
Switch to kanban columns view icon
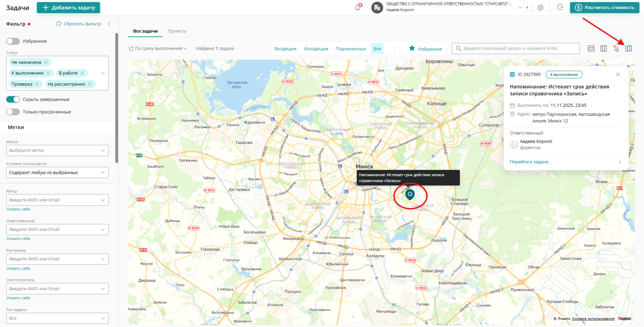[604, 48]
